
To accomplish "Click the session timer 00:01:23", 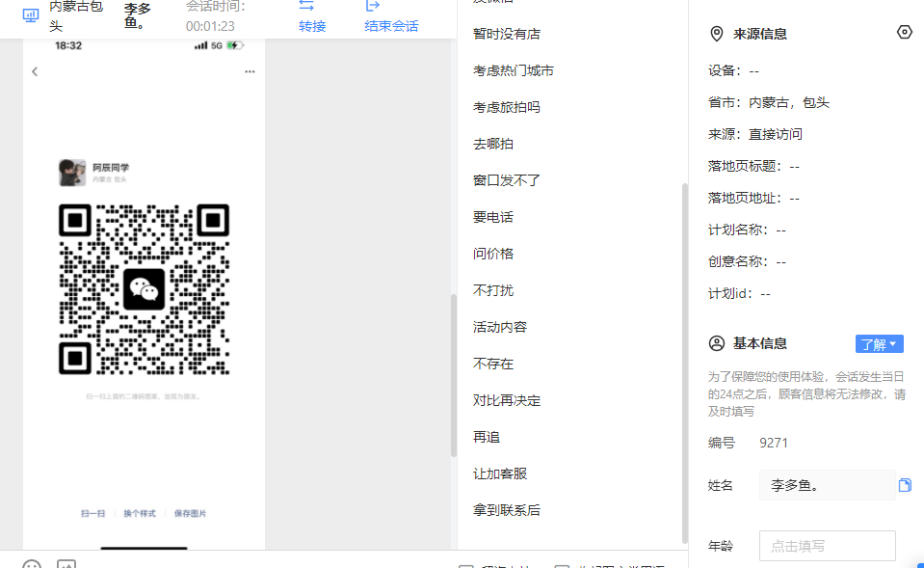I will click(210, 27).
